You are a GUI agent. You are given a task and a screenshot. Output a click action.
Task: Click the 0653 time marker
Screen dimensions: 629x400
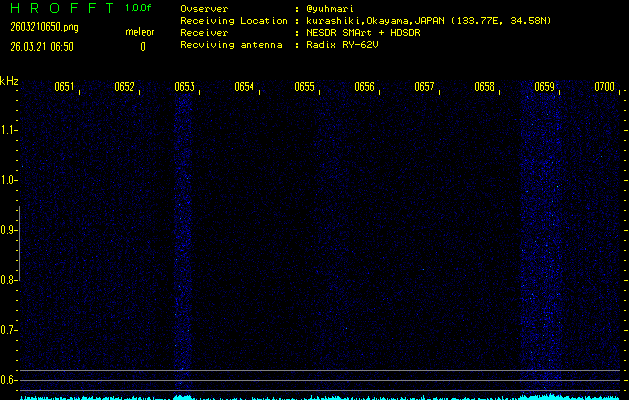pos(184,87)
